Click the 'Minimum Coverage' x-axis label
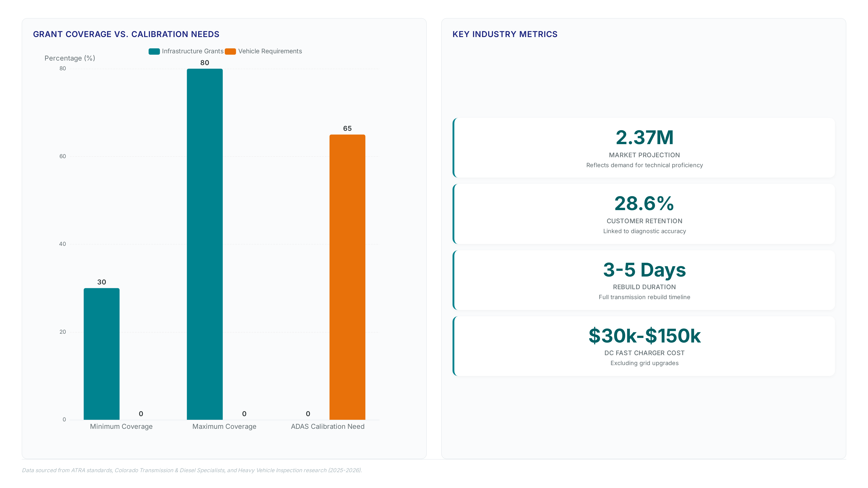Viewport: 868px width, 488px height. tap(121, 426)
